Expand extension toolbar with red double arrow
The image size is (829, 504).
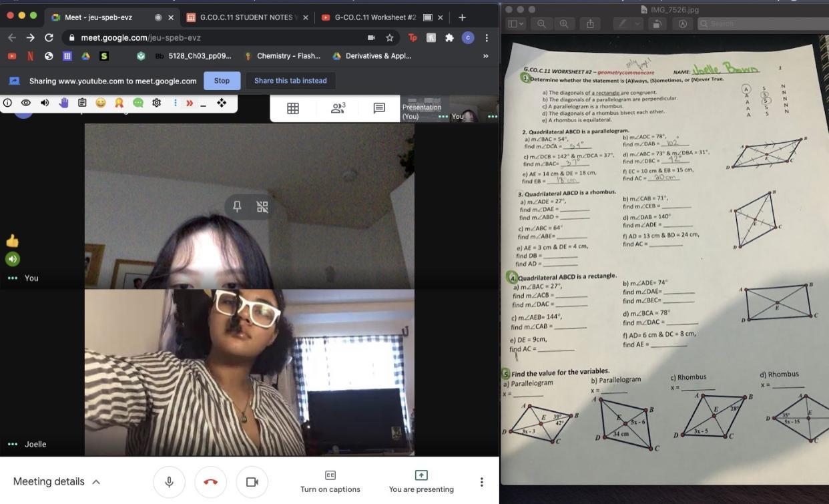pos(190,103)
